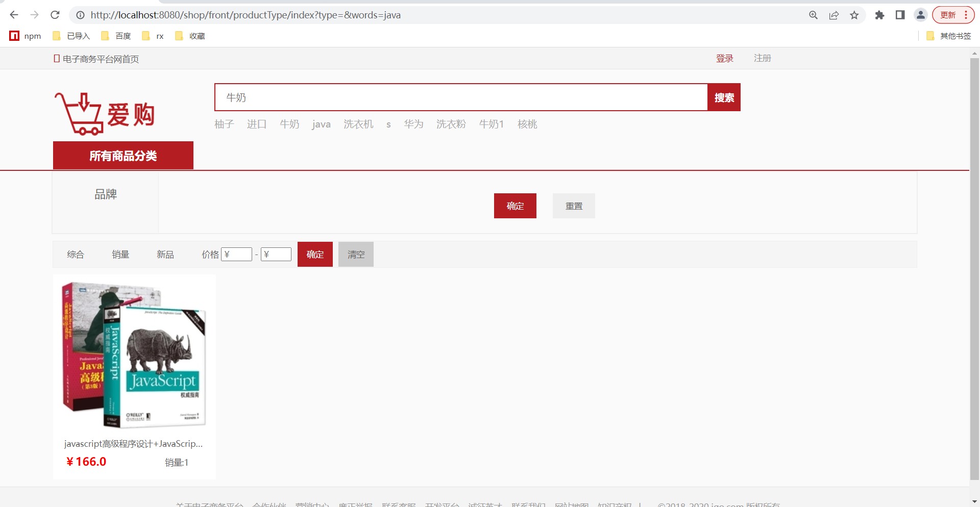Focus the product search box
Viewport: 980px width, 507px height.
click(x=461, y=97)
